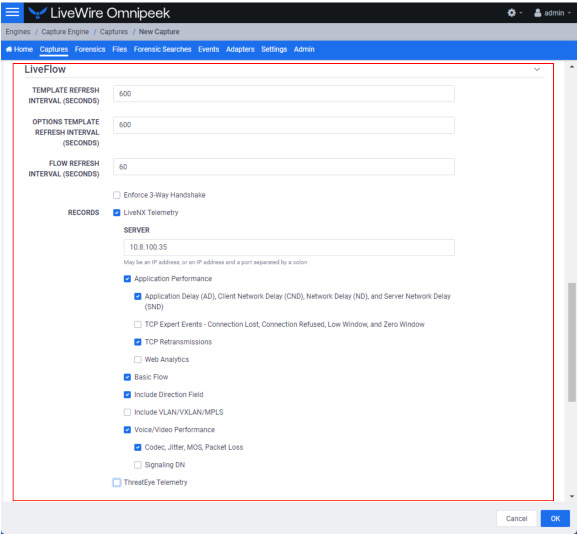Open the admin user account menu

551,13
